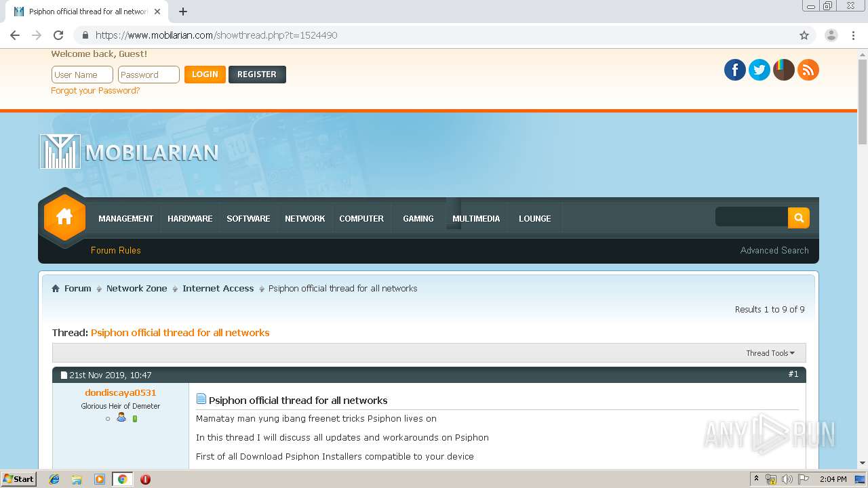Click the Results 1 to 9 of 9 text

click(770, 310)
